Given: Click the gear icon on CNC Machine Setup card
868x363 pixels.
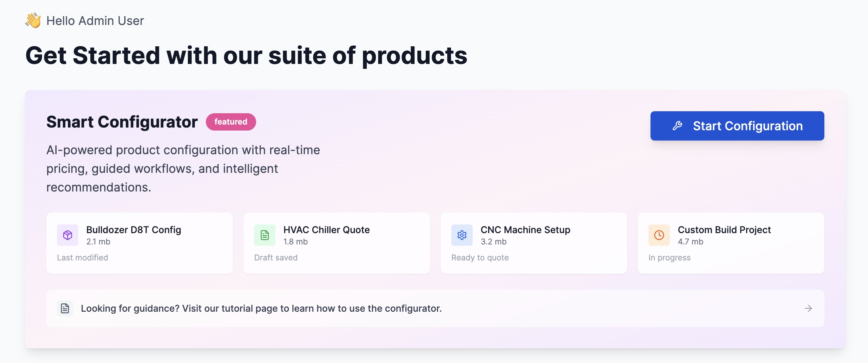Looking at the screenshot, I should 462,235.
